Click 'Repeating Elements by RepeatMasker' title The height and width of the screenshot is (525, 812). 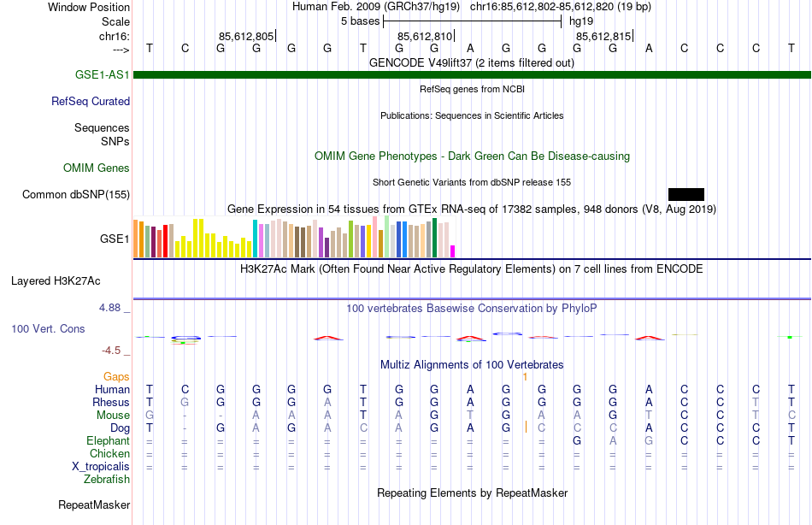point(473,493)
